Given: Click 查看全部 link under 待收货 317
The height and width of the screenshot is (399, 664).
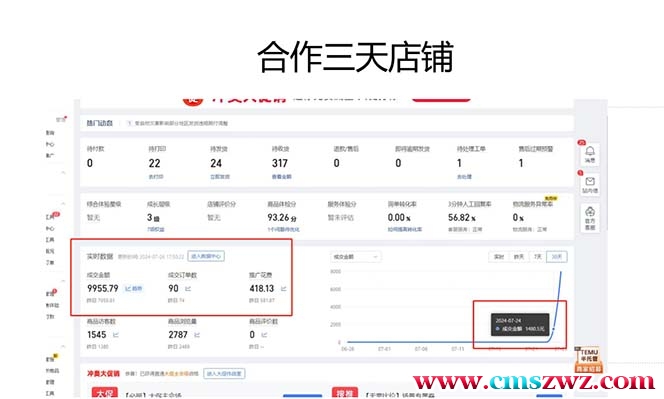Looking at the screenshot, I should [x=282, y=177].
